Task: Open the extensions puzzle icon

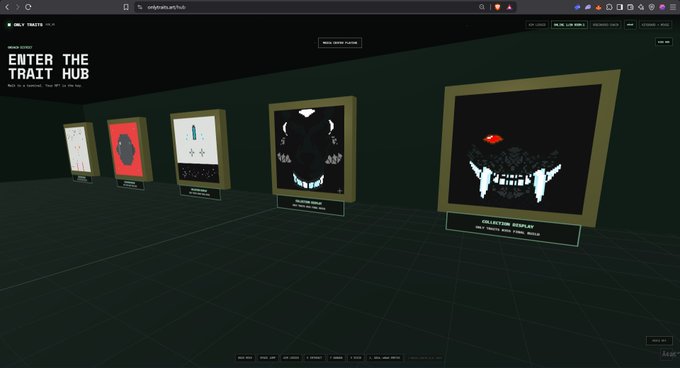Action: pos(609,7)
